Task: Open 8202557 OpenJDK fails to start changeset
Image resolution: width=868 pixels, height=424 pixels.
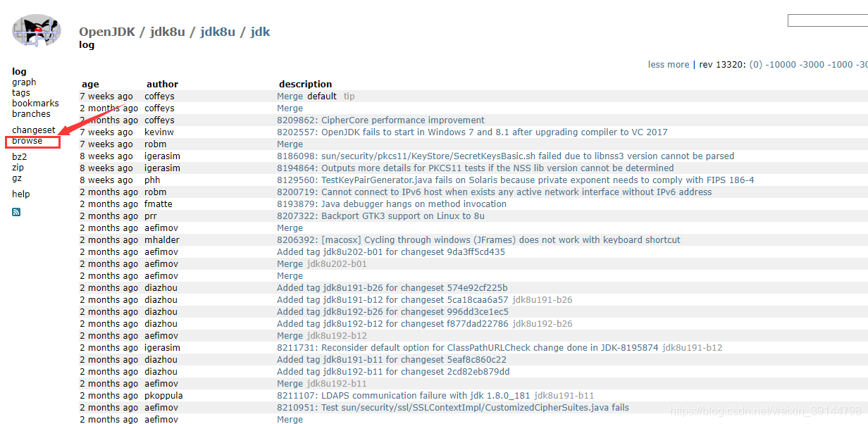Action: [472, 132]
